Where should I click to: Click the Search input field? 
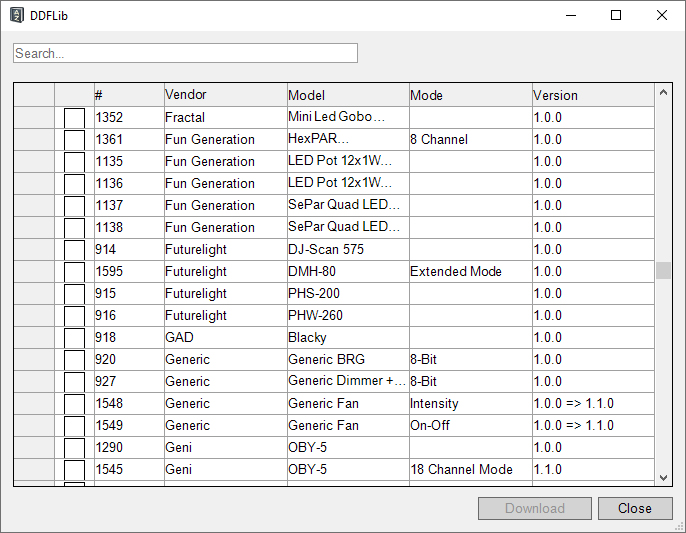[x=185, y=53]
